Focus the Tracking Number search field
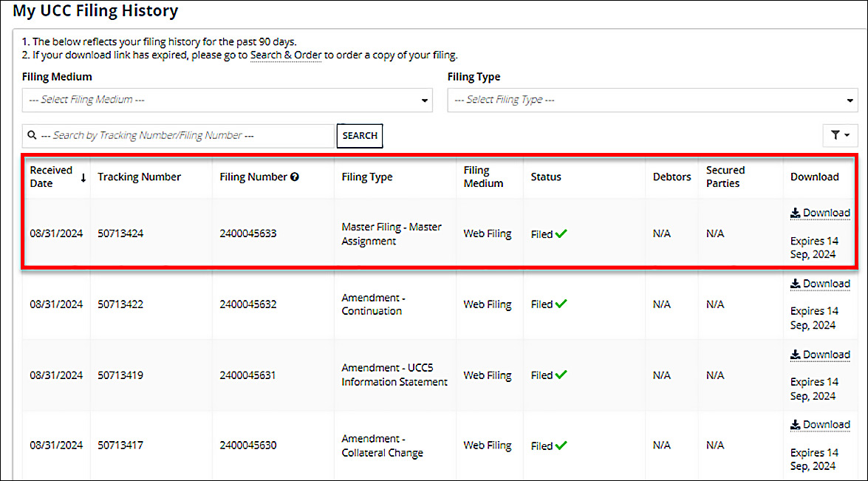This screenshot has width=868, height=481. click(x=185, y=136)
